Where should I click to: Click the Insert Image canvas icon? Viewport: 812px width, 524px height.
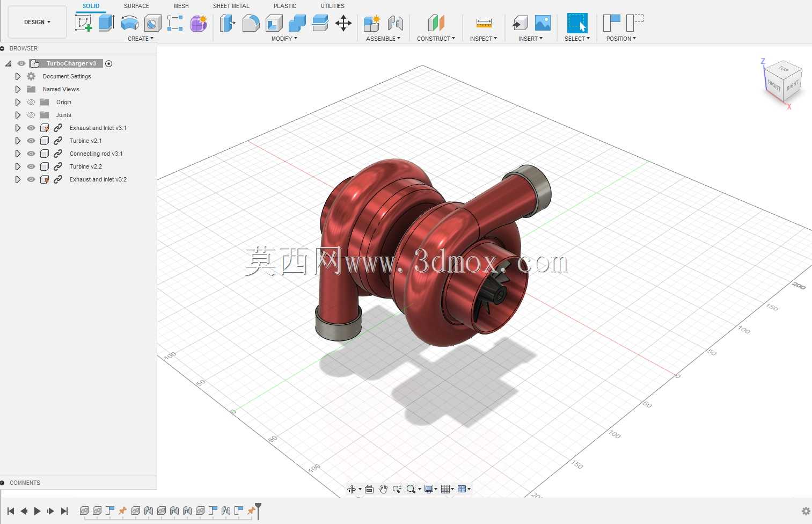click(543, 23)
